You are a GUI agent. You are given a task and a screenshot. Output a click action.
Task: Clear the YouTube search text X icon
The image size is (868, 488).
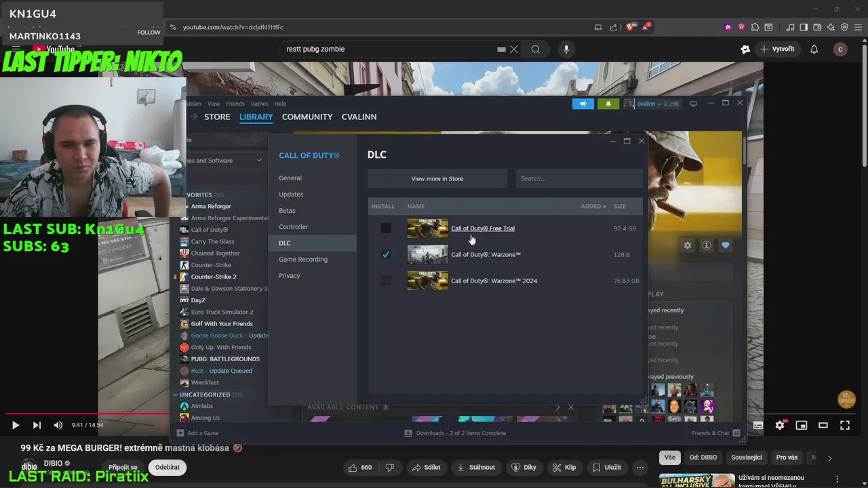coord(514,49)
